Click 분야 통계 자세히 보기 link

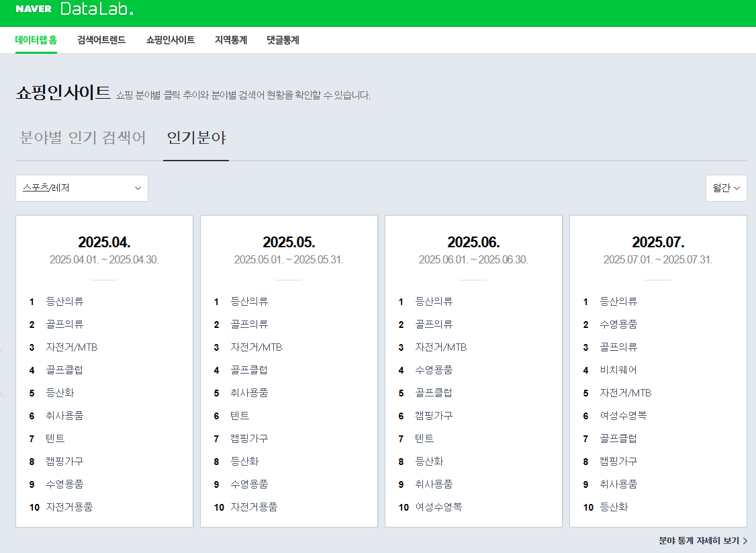[698, 541]
